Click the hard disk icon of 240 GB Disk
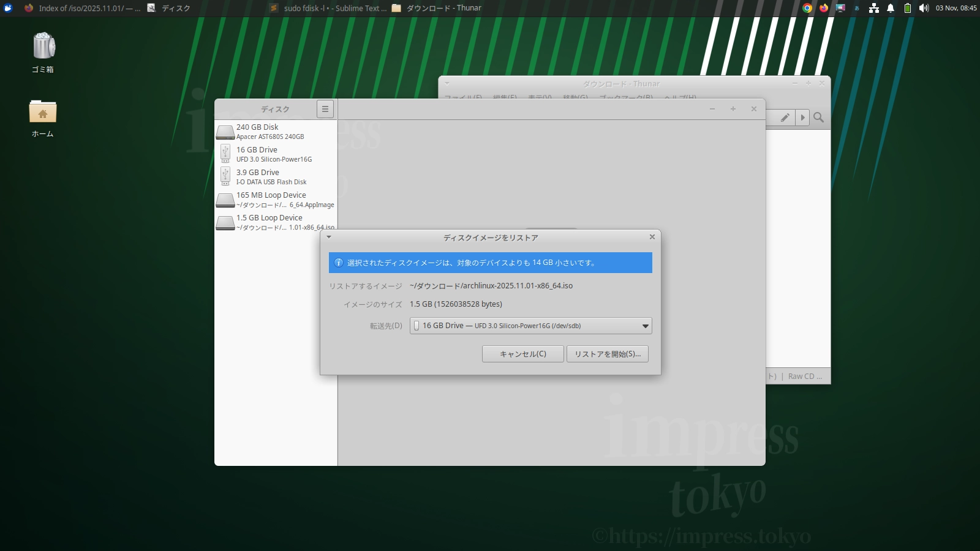 pyautogui.click(x=225, y=132)
